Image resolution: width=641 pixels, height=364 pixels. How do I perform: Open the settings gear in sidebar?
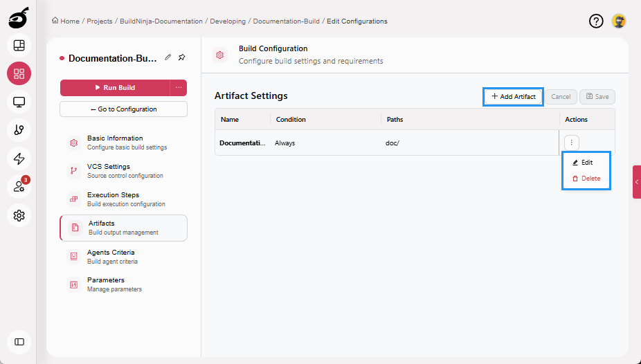tap(19, 215)
